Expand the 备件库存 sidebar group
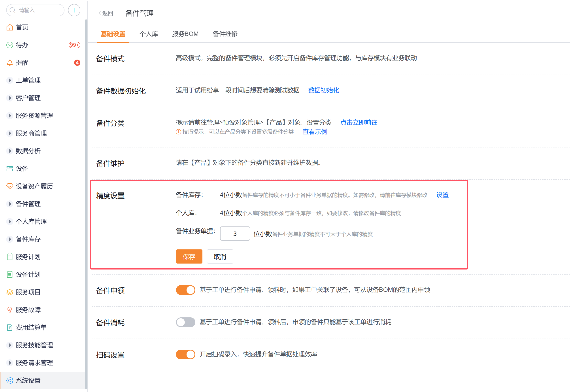Image resolution: width=570 pixels, height=392 pixels. pyautogui.click(x=9, y=239)
